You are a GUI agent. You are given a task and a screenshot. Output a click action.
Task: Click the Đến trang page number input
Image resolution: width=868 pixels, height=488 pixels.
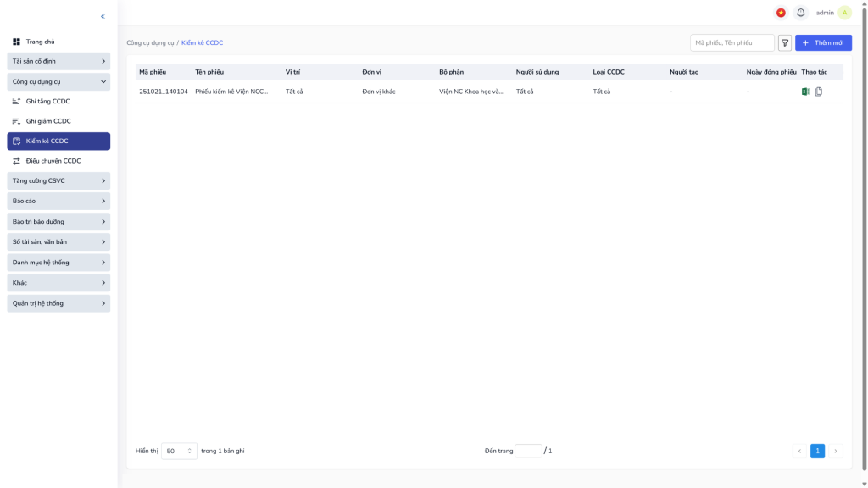pyautogui.click(x=528, y=451)
